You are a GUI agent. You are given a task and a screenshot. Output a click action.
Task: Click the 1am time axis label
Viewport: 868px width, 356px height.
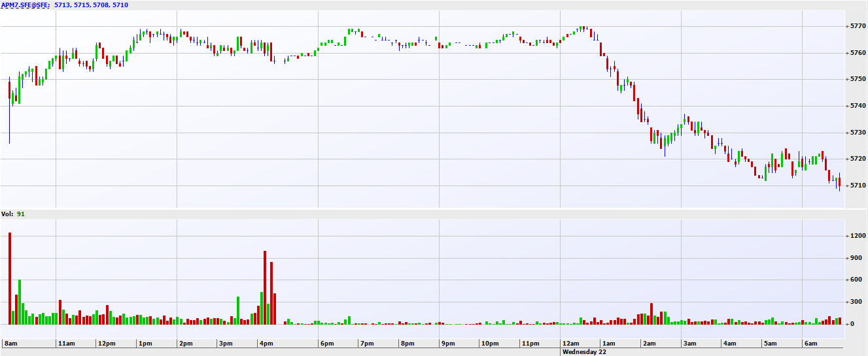click(x=609, y=344)
